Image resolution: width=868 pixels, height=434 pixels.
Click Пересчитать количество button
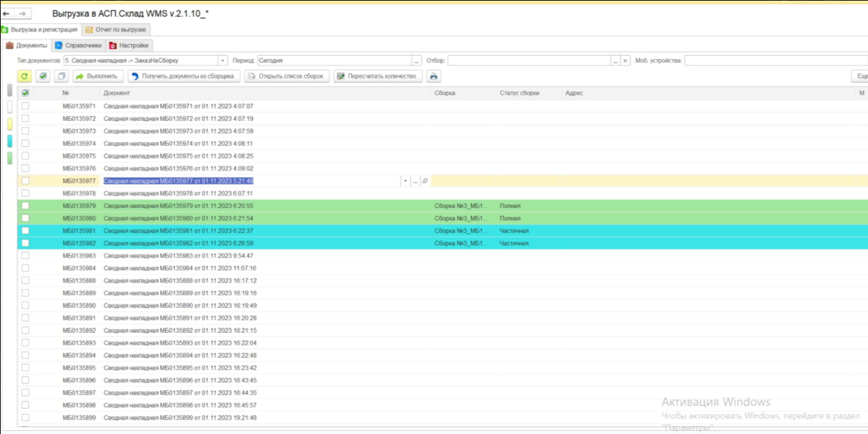click(378, 76)
